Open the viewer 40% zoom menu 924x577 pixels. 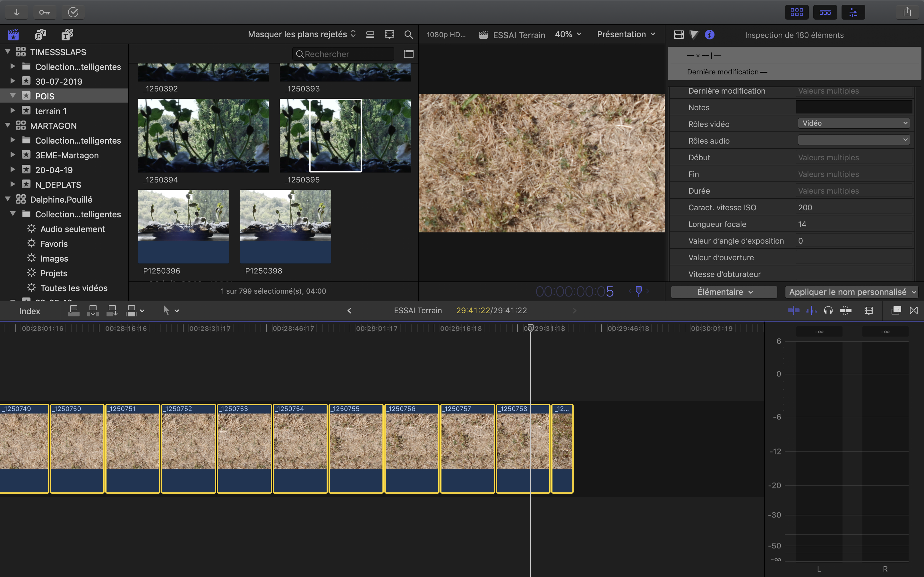click(568, 34)
